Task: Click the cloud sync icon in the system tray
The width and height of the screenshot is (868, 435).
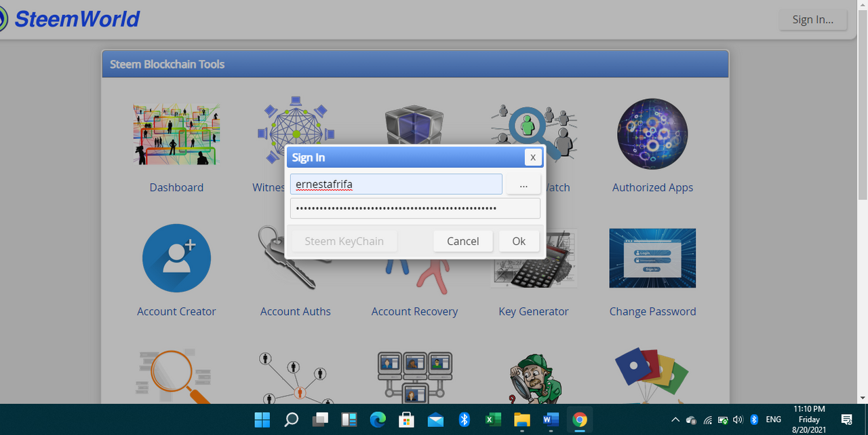Action: click(691, 420)
